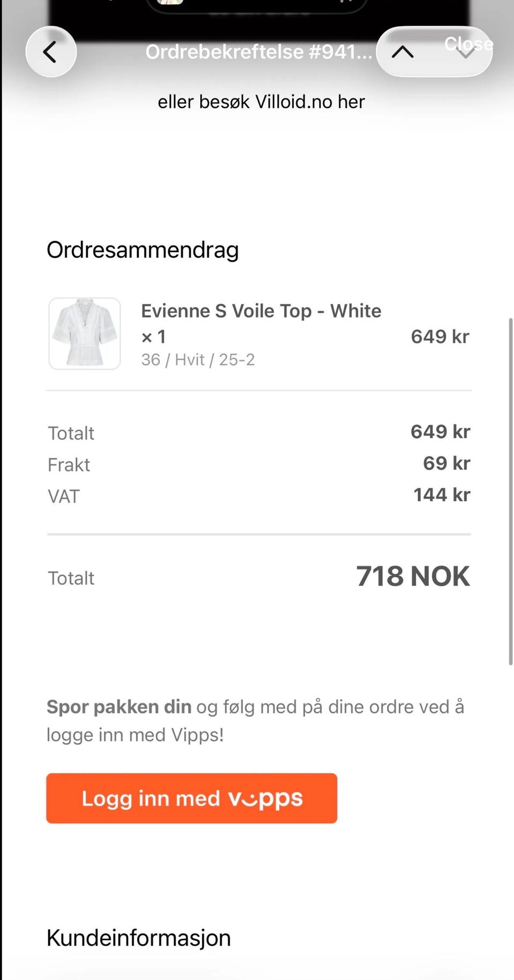This screenshot has width=514, height=980.
Task: Click the product price 649 kr
Action: (x=440, y=336)
